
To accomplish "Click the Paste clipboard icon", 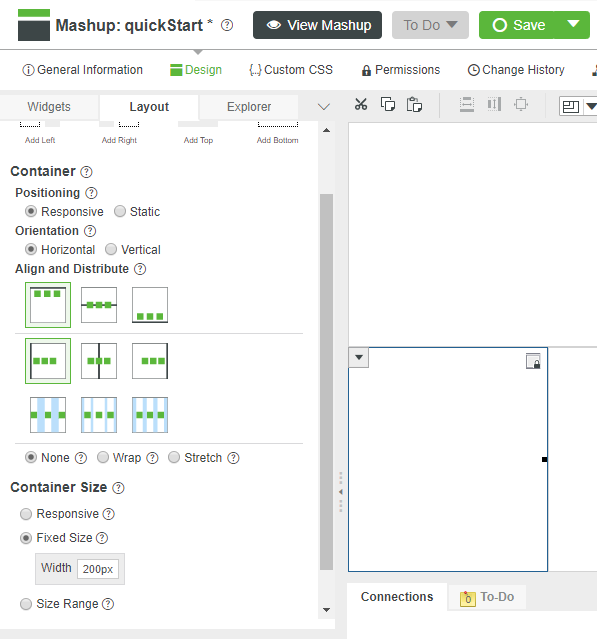I will click(414, 105).
